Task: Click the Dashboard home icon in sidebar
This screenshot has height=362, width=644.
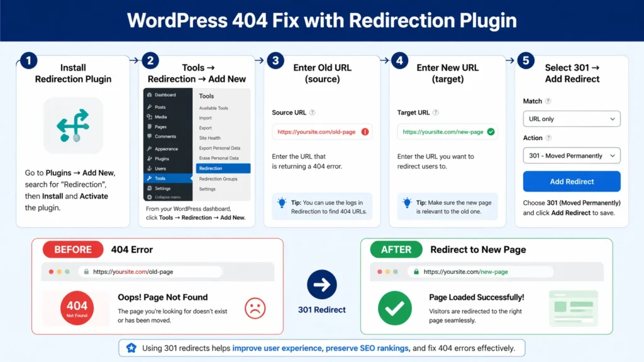Action: (150, 95)
